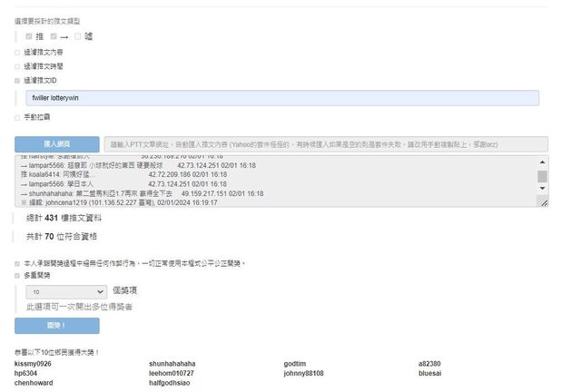Click winner name kissmy0926

[33, 364]
